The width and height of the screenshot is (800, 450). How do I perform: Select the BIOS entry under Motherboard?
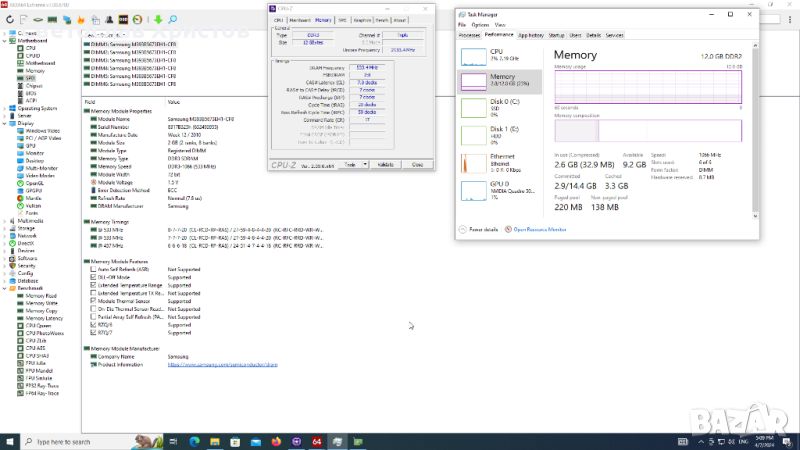[31, 93]
